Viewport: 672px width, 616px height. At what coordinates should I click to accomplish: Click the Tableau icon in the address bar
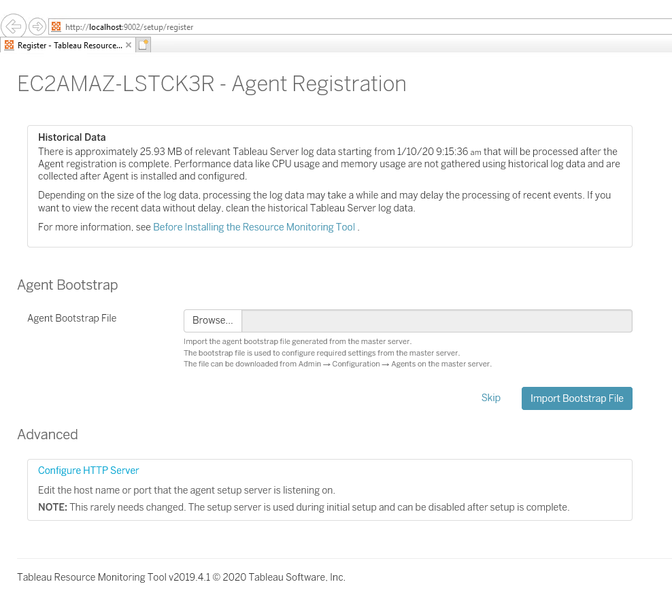56,27
